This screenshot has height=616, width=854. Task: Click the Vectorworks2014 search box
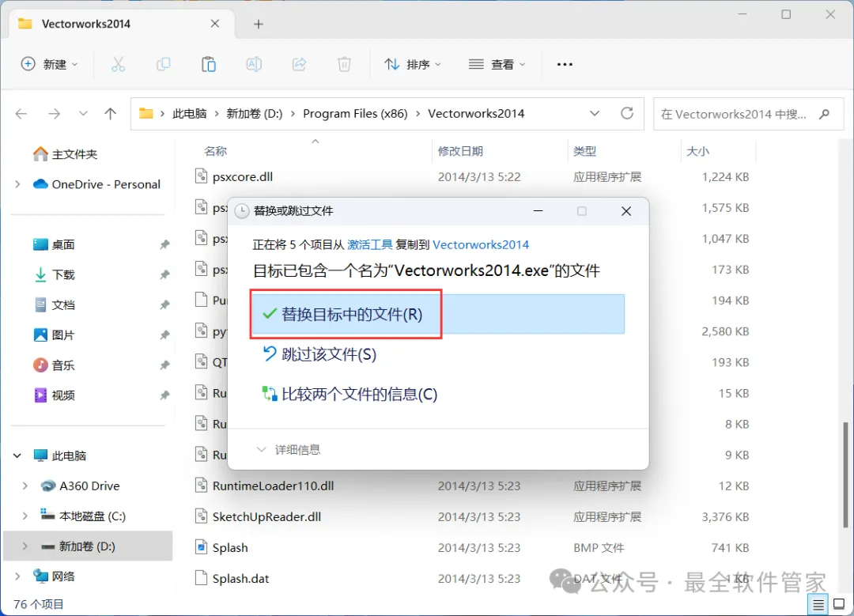click(748, 114)
